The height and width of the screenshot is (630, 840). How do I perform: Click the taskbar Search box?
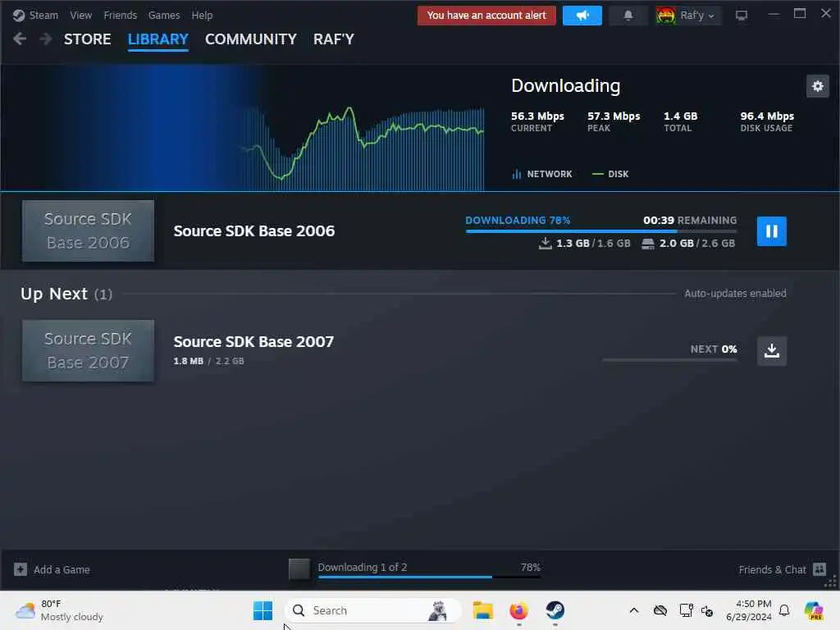373,610
